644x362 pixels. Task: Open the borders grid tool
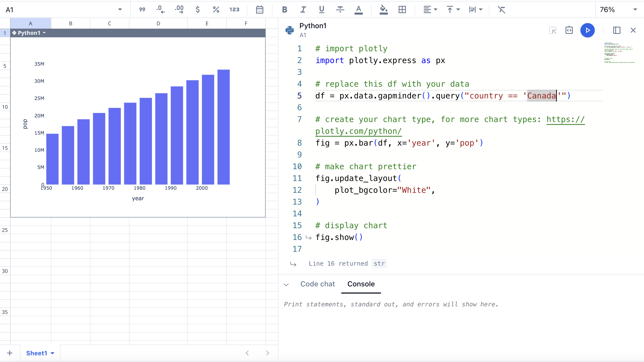coord(402,10)
